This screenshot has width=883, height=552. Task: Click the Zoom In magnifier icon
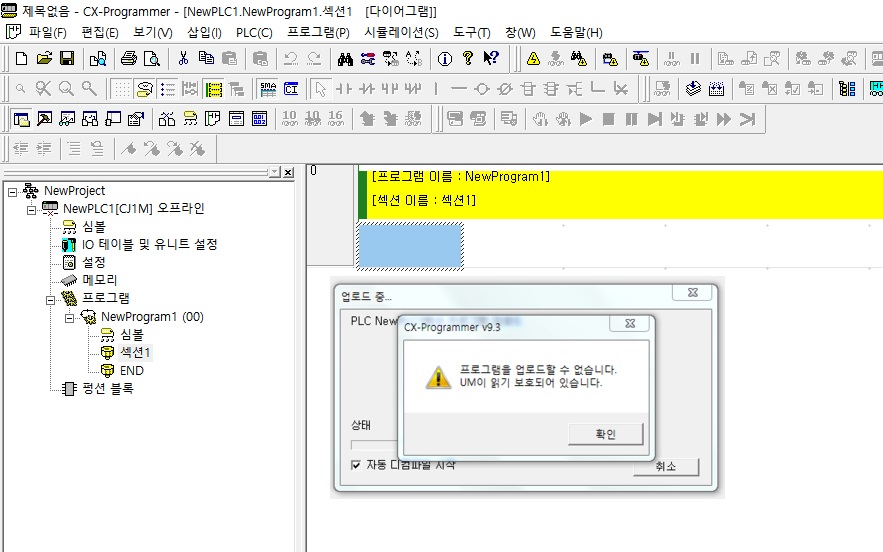[66, 89]
